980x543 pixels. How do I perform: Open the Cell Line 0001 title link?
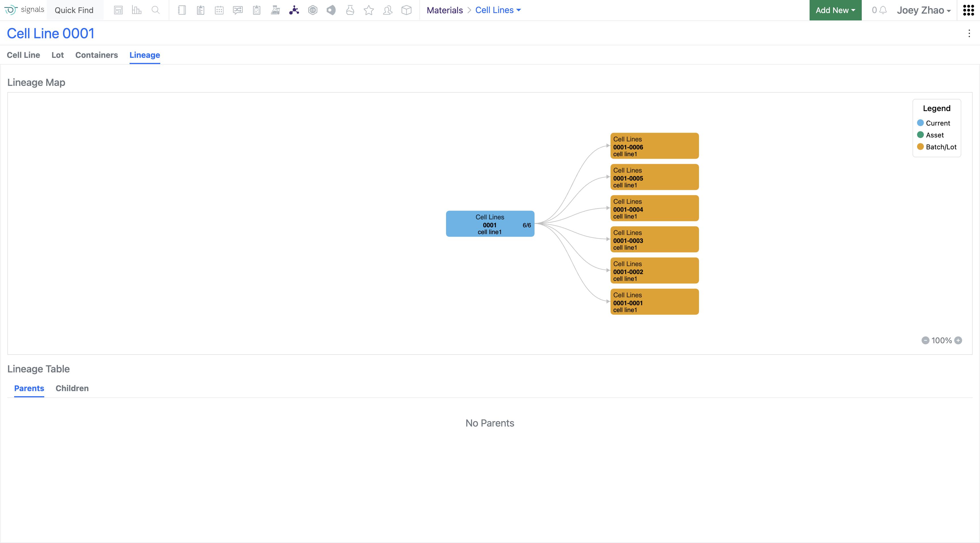point(50,33)
